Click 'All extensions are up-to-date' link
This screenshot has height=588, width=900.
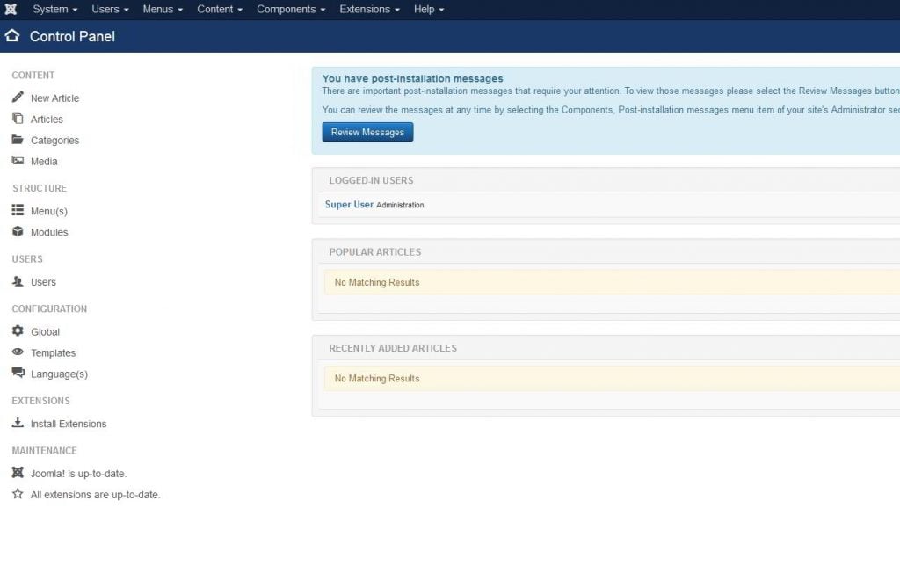point(95,495)
